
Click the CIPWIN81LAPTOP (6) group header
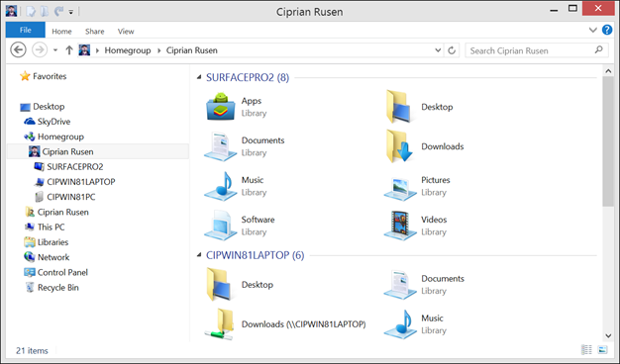pyautogui.click(x=256, y=255)
